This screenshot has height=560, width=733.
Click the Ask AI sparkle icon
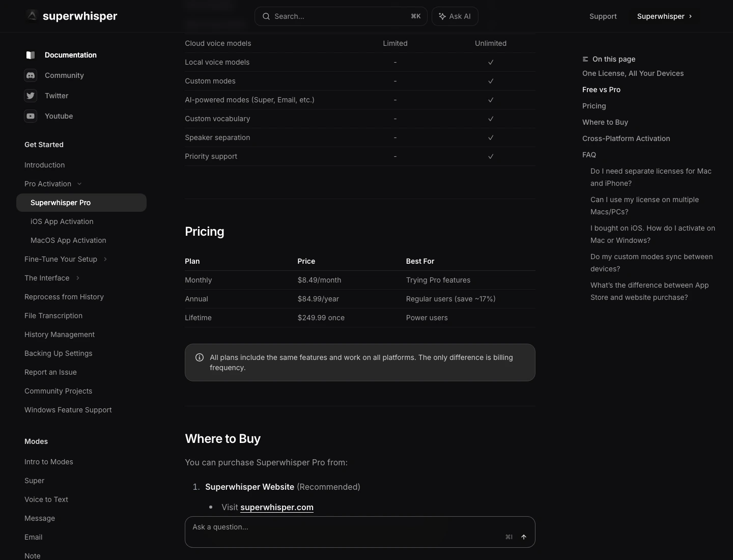point(442,16)
